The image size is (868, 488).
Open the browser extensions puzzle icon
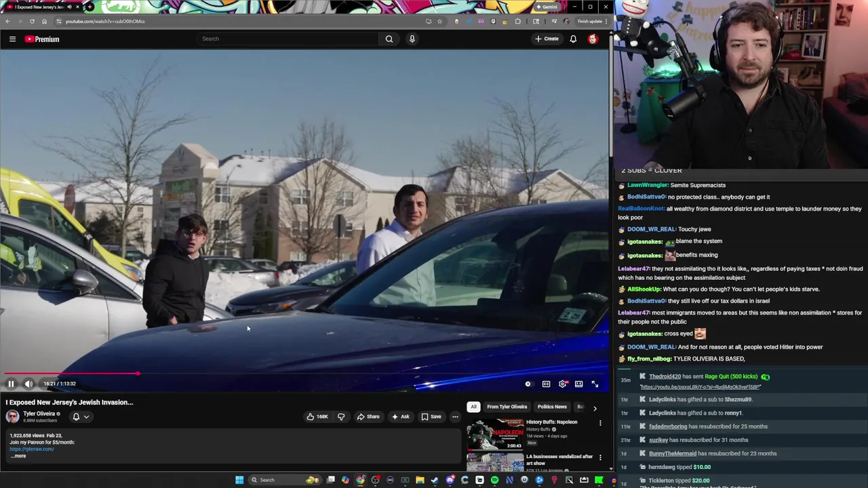518,21
